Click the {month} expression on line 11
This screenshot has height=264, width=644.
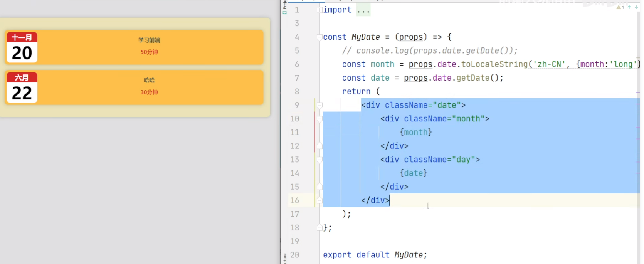coord(416,132)
